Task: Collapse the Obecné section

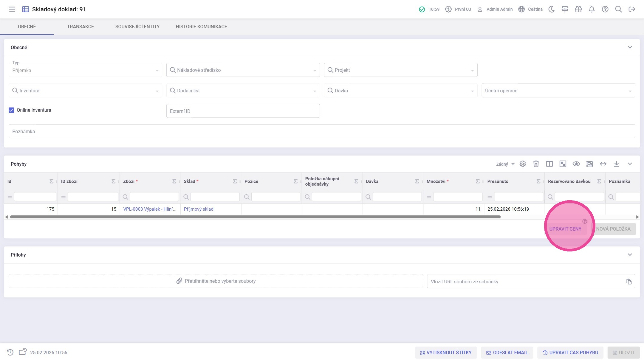Action: 630,47
